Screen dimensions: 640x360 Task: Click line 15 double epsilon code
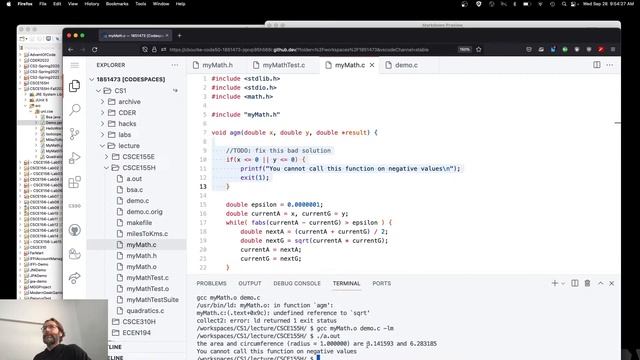[x=274, y=204]
